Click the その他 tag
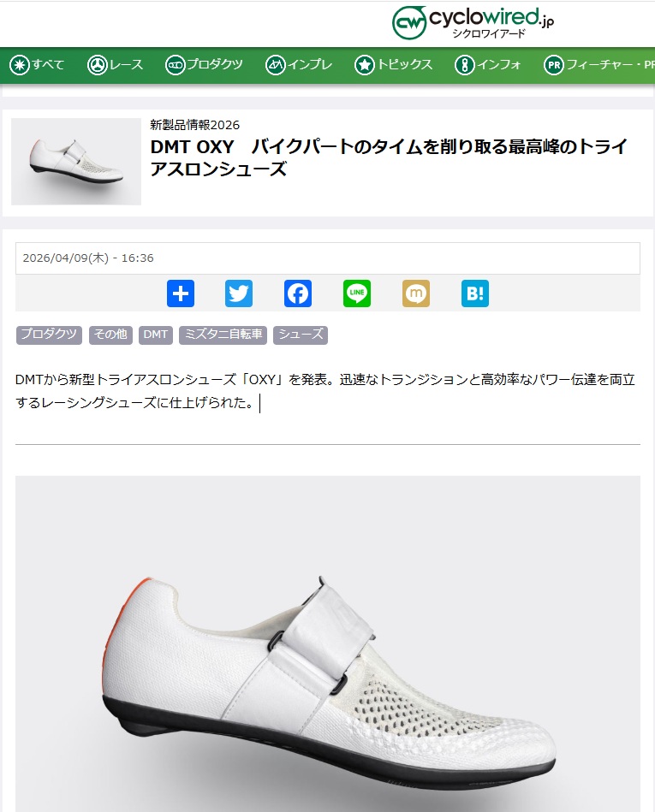Image resolution: width=655 pixels, height=812 pixels. (110, 335)
